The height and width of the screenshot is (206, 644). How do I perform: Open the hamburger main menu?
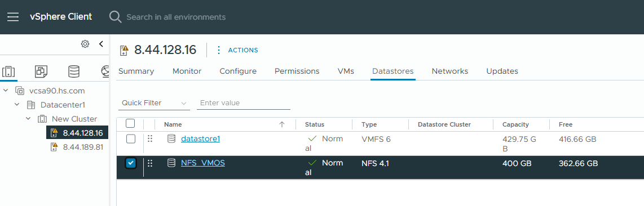click(13, 17)
